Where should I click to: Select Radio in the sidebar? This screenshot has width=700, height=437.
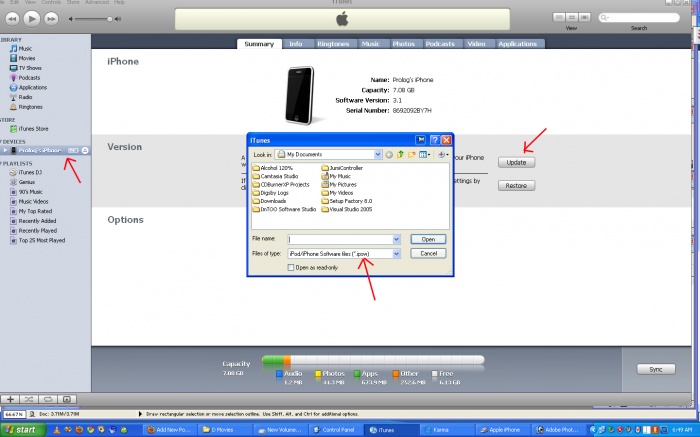[x=25, y=97]
